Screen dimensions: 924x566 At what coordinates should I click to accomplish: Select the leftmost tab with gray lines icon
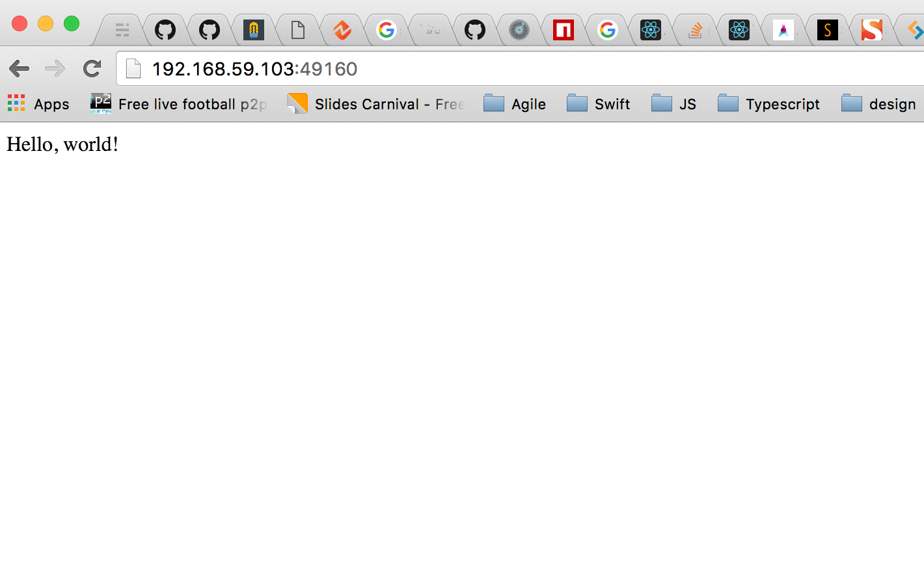[x=122, y=30]
